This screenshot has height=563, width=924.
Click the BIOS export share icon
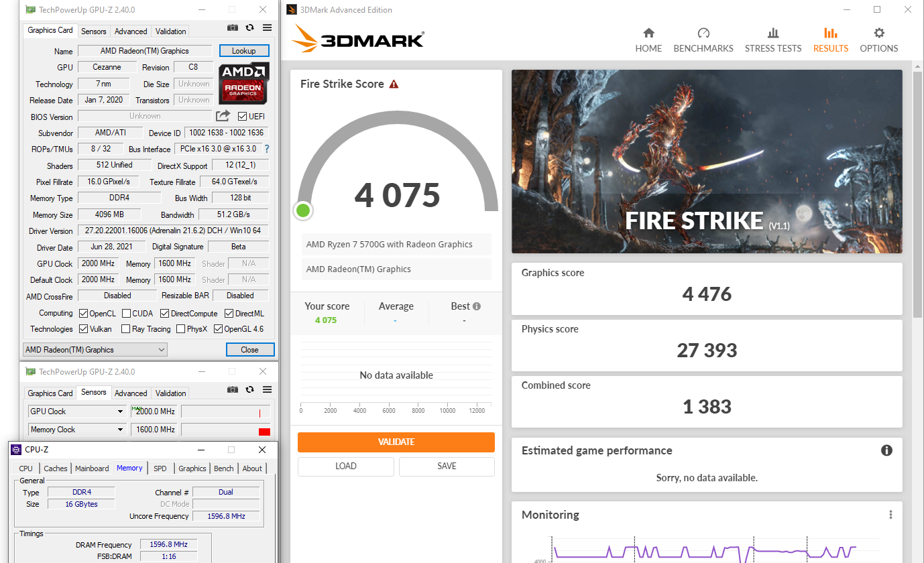(223, 116)
